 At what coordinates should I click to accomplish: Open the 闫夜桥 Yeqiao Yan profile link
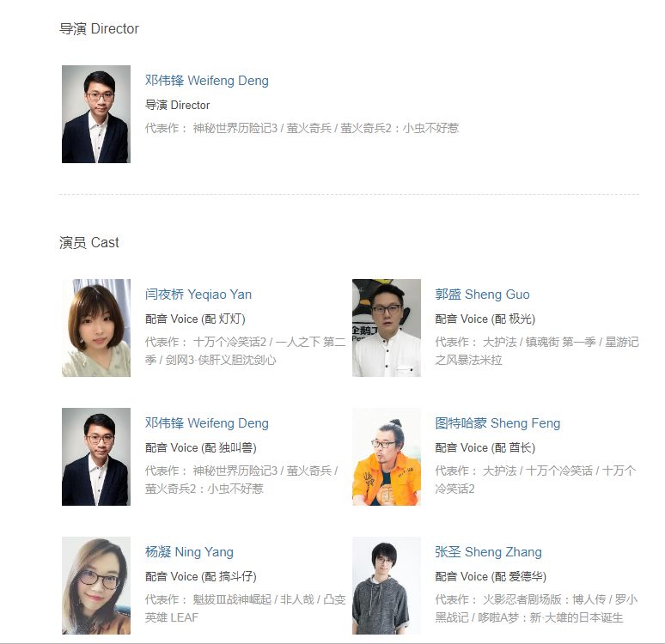[x=198, y=295]
